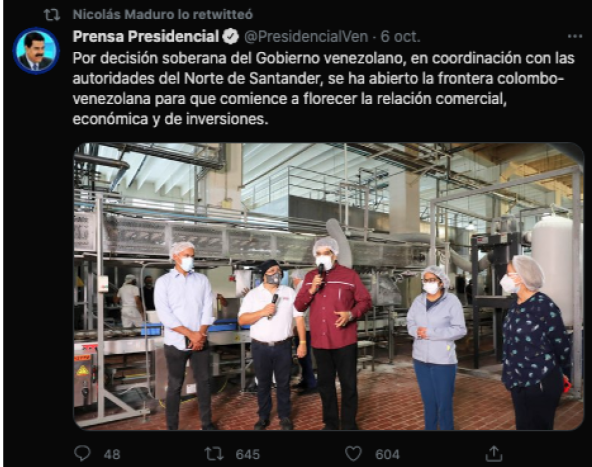Viewport: 592px width, 467px height.
Task: Open Nicolás Maduro lo retwitteó link
Action: (163, 15)
